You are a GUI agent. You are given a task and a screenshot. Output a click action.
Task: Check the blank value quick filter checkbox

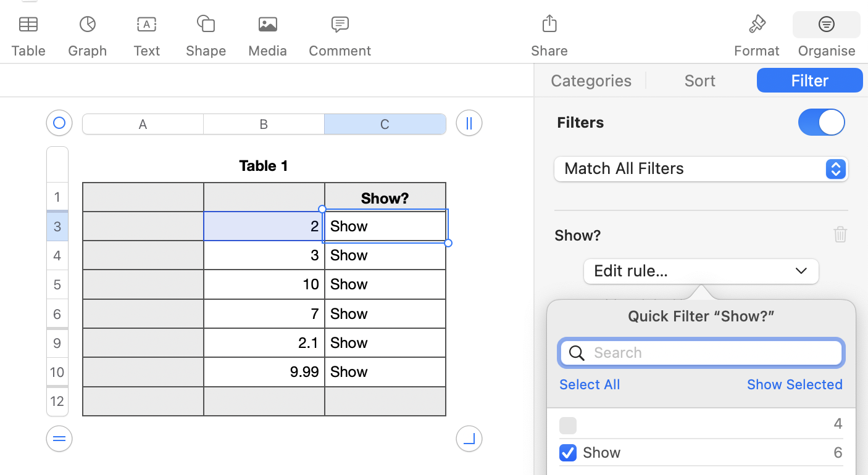[x=568, y=426]
